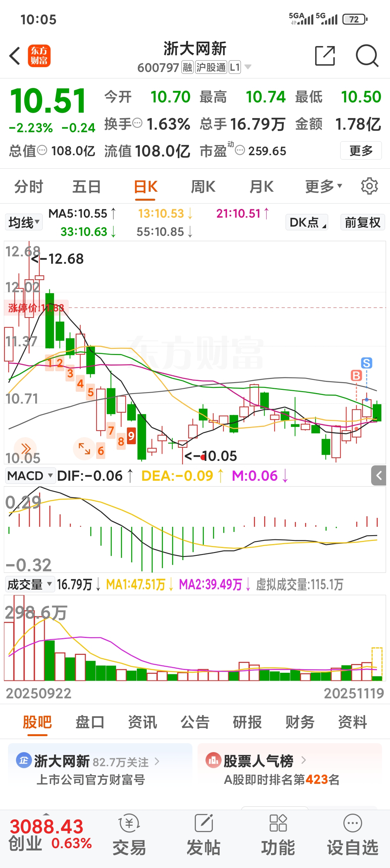390x868 pixels.
Task: Tap the double-chevron scroll chart icon
Action: 26,448
